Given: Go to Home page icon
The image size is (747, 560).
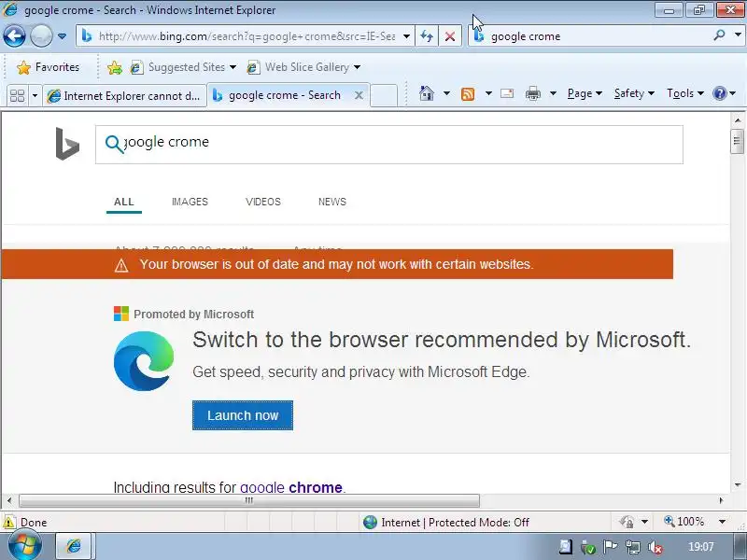Looking at the screenshot, I should tap(427, 93).
